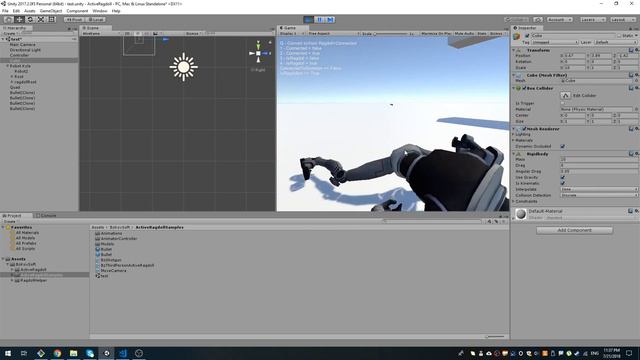The image size is (640, 360).
Task: Select Main Camera in Hierarchy
Action: tap(22, 44)
